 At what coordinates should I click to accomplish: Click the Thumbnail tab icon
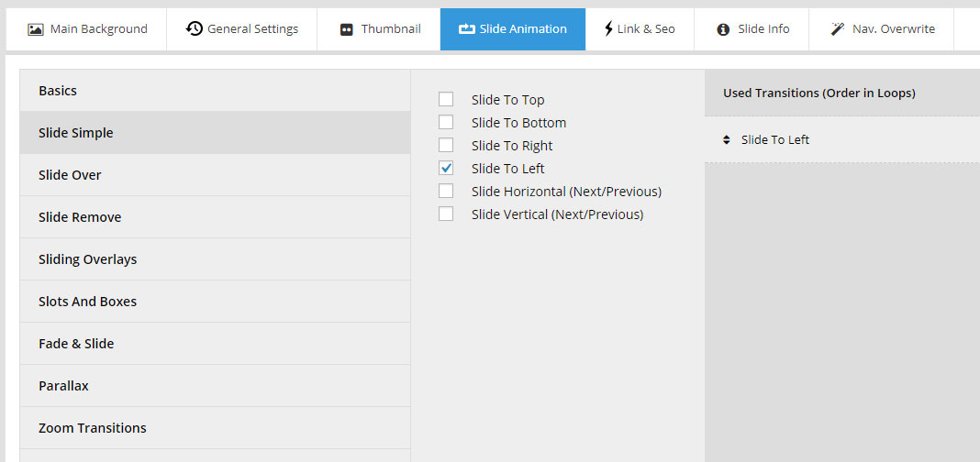pos(346,29)
